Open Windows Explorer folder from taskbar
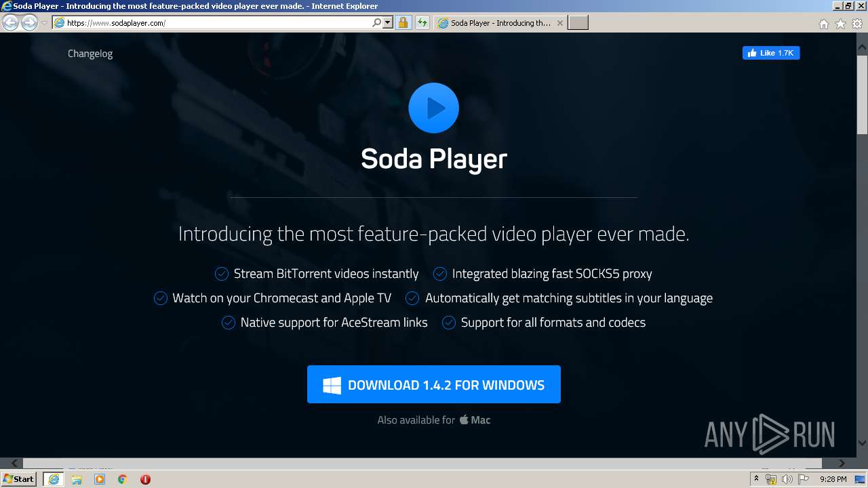This screenshot has height=488, width=868. pos(77,479)
